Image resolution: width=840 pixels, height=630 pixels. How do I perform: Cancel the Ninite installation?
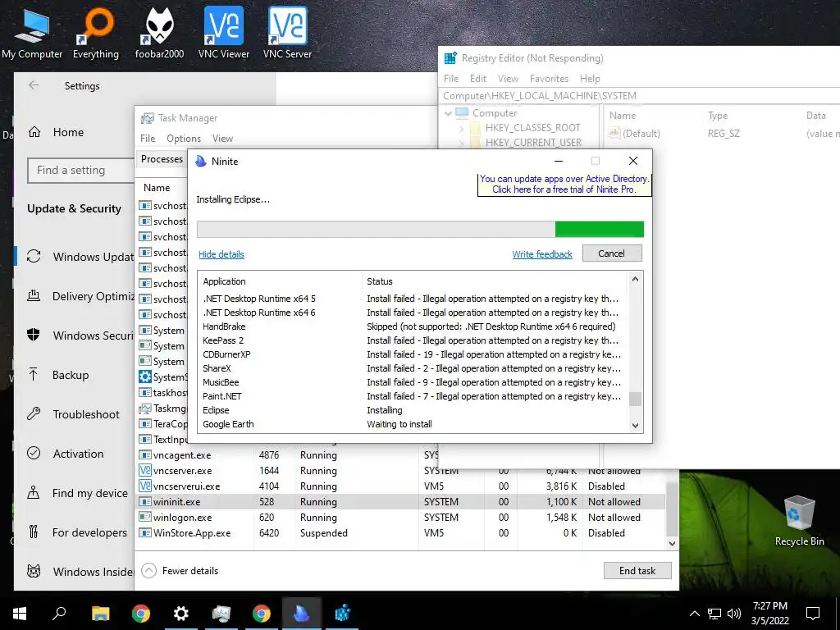click(612, 253)
